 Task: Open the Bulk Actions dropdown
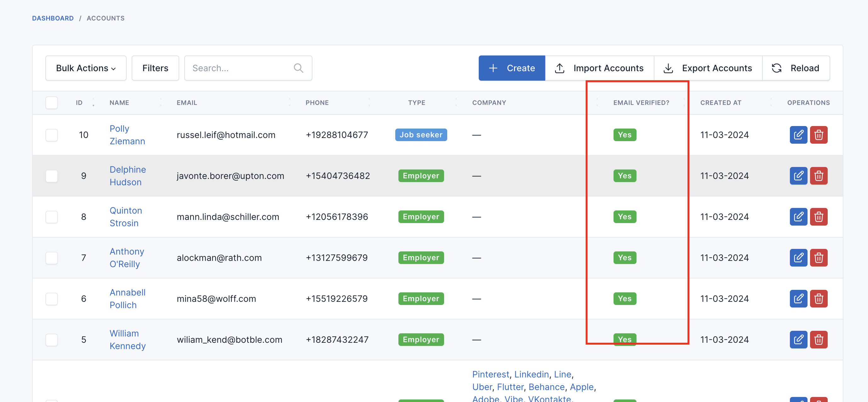click(86, 68)
